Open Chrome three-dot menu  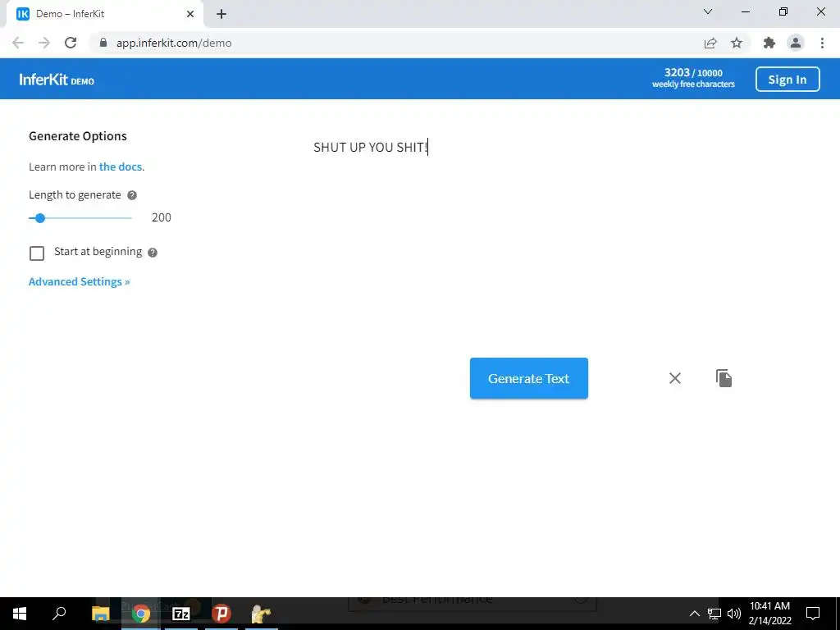[x=822, y=43]
